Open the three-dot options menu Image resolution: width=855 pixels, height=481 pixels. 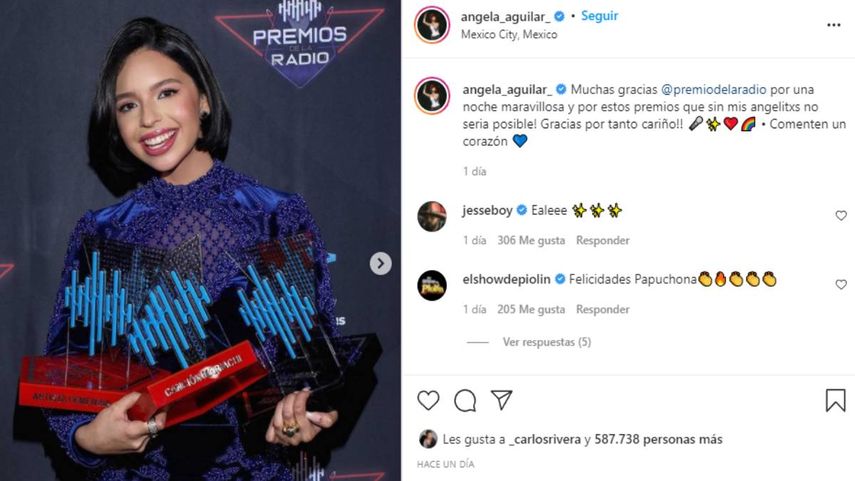pos(833,25)
